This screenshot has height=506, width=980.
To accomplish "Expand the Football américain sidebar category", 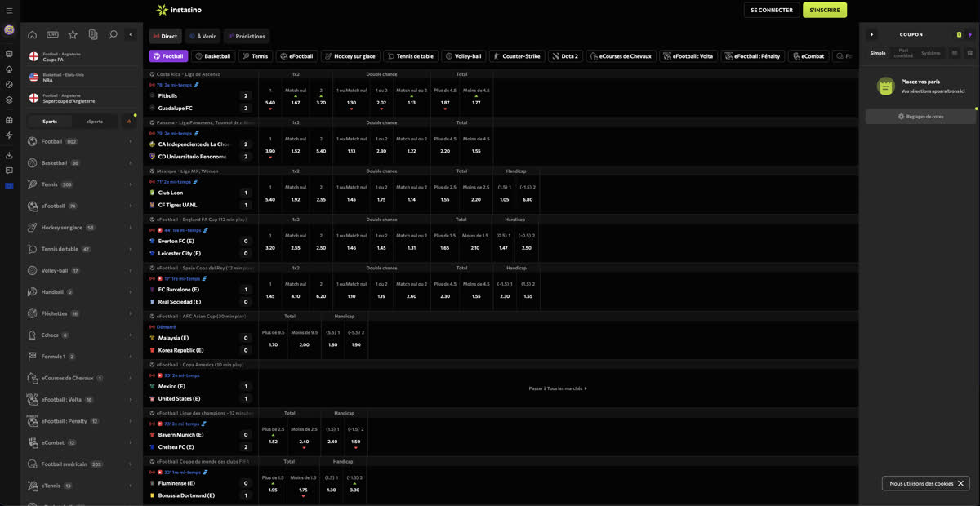I will point(80,464).
